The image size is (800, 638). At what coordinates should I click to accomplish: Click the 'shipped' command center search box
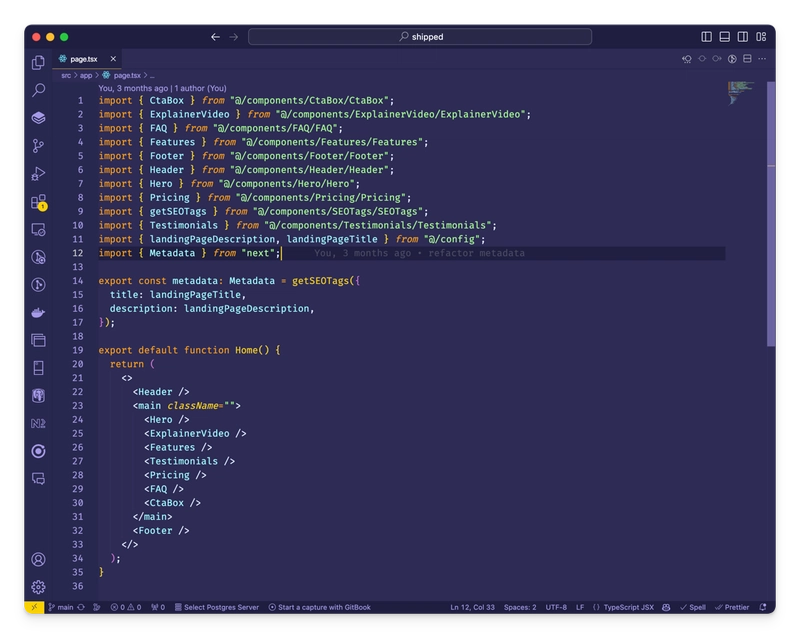click(420, 37)
